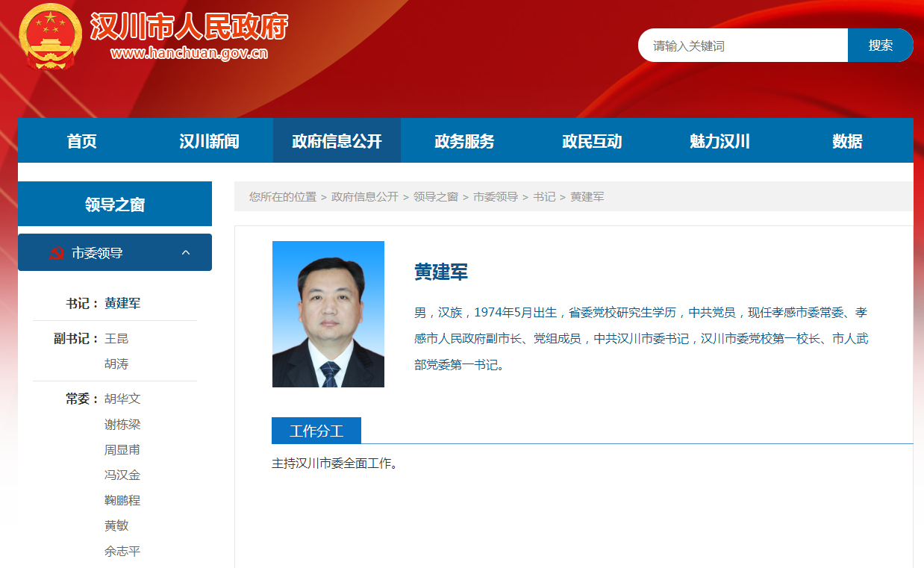Click 领导之窗 in the breadcrumb

[x=436, y=196]
